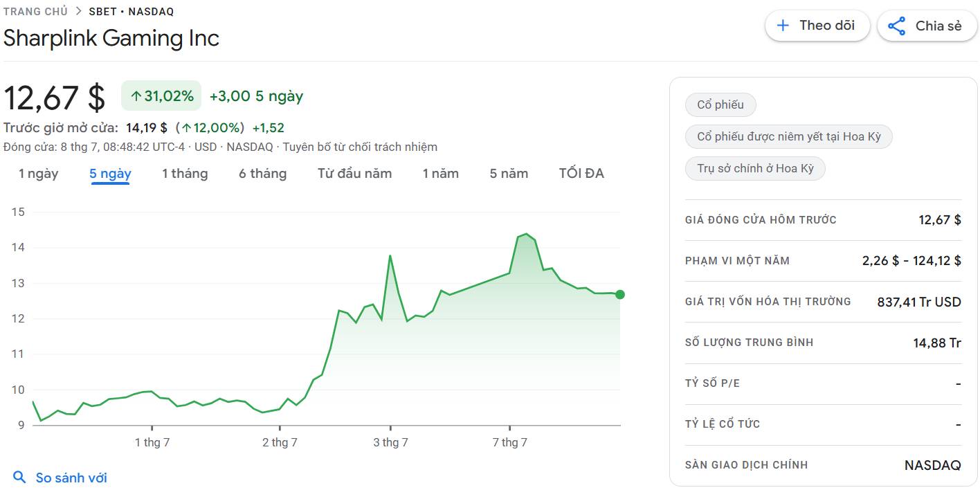Click the pre-market price 14,19 $
This screenshot has width=980, height=490.
click(147, 128)
